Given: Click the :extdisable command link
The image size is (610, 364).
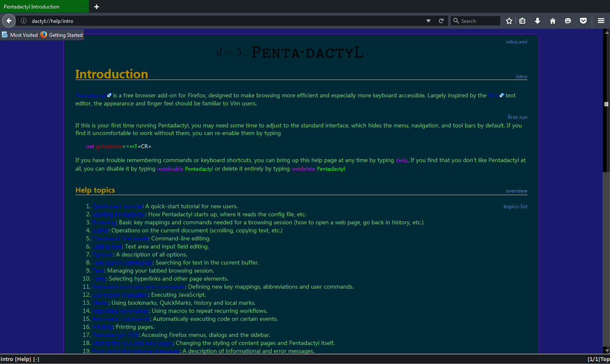Looking at the screenshot, I should pyautogui.click(x=170, y=169).
